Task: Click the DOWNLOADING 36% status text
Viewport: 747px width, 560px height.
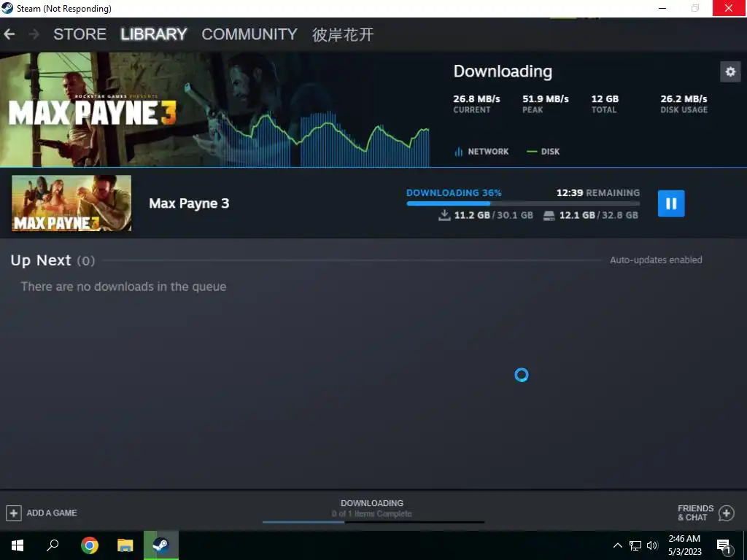Action: click(x=454, y=192)
